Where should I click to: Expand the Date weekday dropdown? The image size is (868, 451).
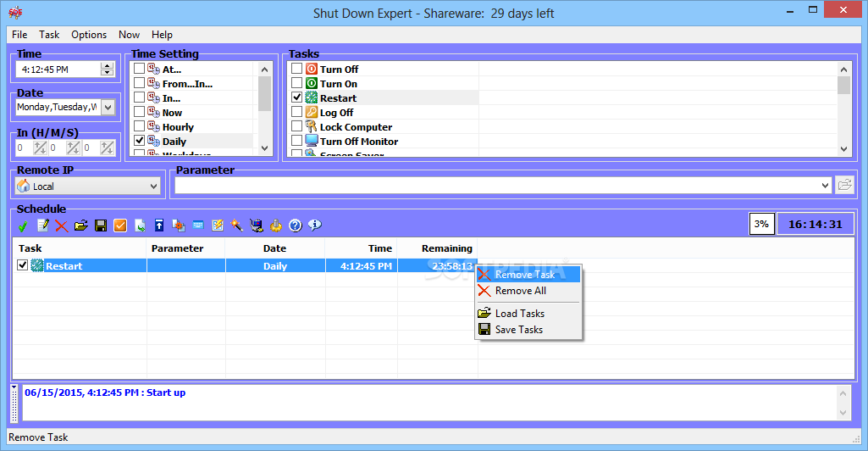click(x=108, y=107)
